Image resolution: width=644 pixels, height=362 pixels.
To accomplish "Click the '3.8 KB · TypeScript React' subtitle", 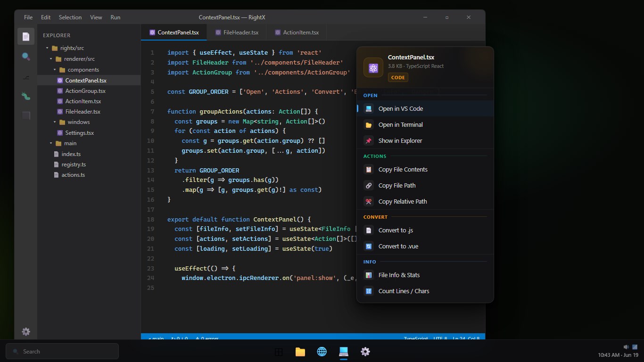I will (x=416, y=66).
